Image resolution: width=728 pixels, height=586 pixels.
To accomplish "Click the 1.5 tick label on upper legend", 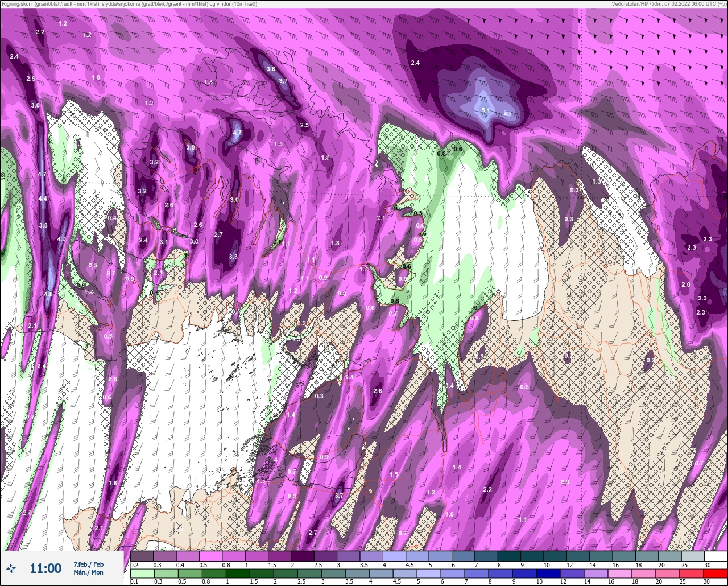I will [272, 565].
